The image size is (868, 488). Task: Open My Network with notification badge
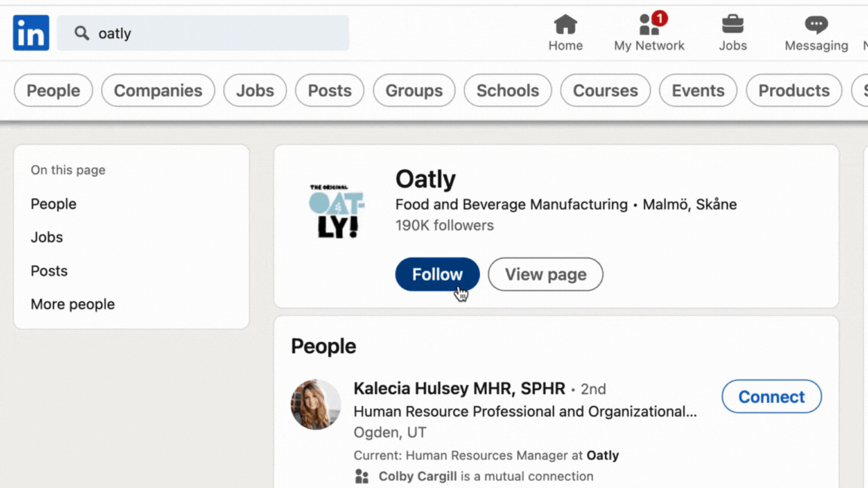coord(649,33)
